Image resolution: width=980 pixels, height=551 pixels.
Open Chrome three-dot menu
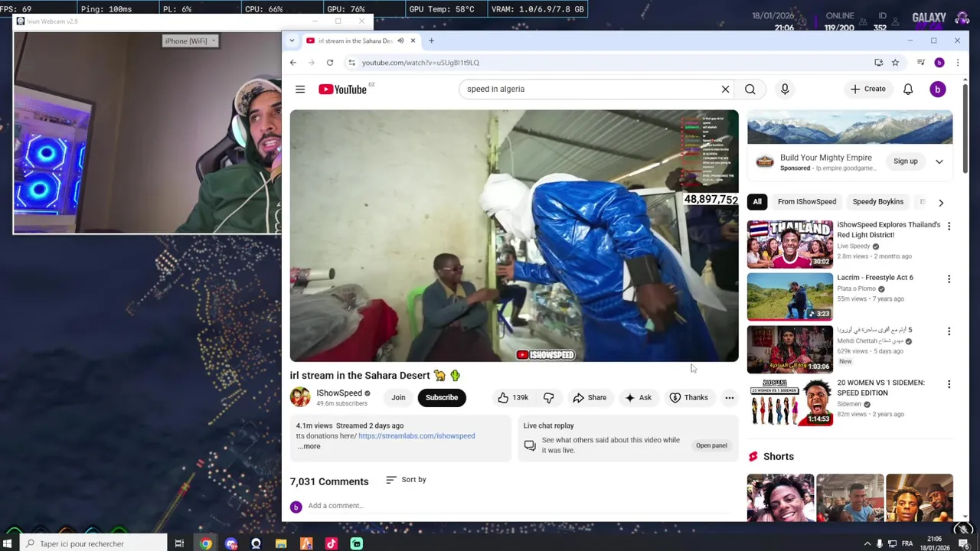click(957, 63)
